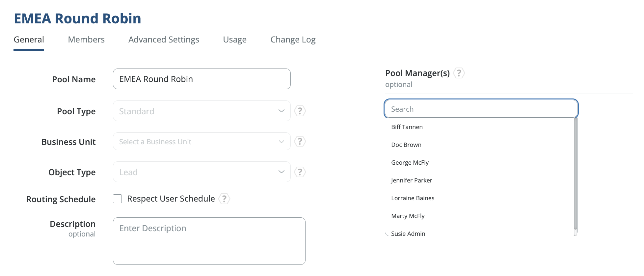Viewport: 644px width, 276px height.
Task: Open the Advanced Settings tab
Action: pos(164,40)
